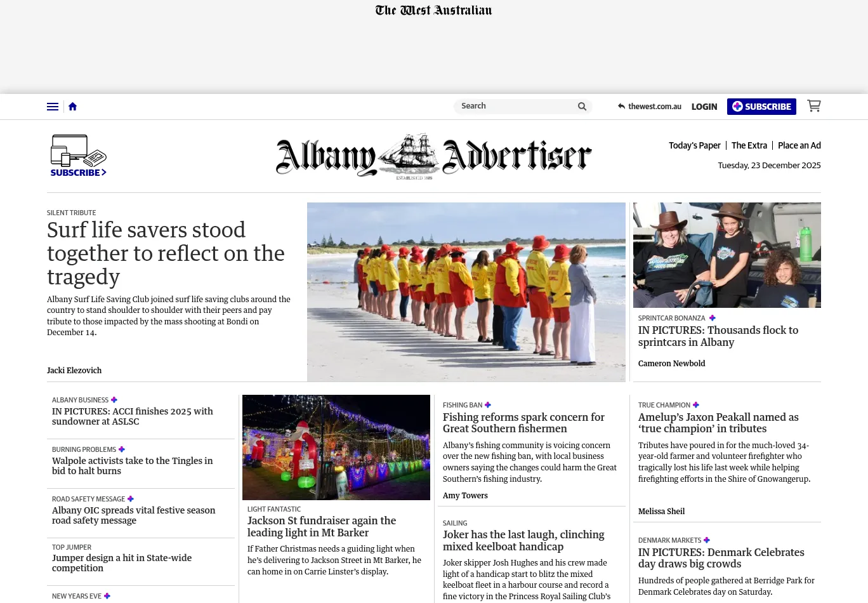Open the shopping cart

pos(813,106)
